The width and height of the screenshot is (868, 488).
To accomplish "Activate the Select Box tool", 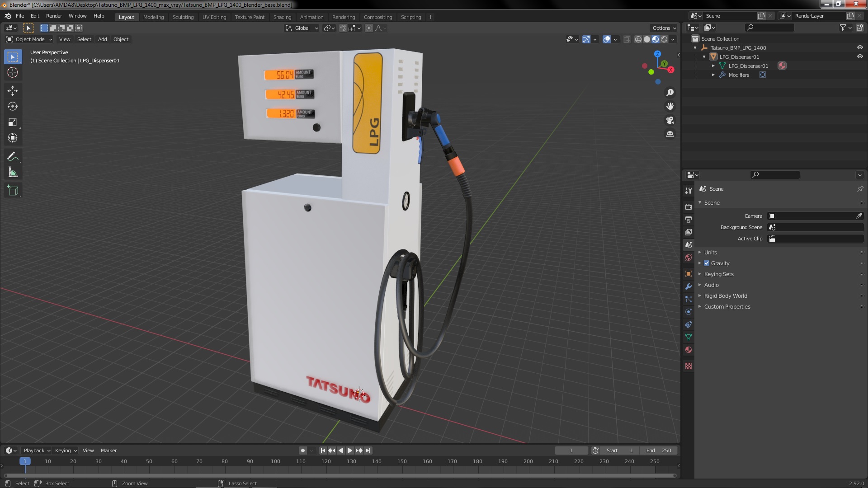I will click(13, 56).
